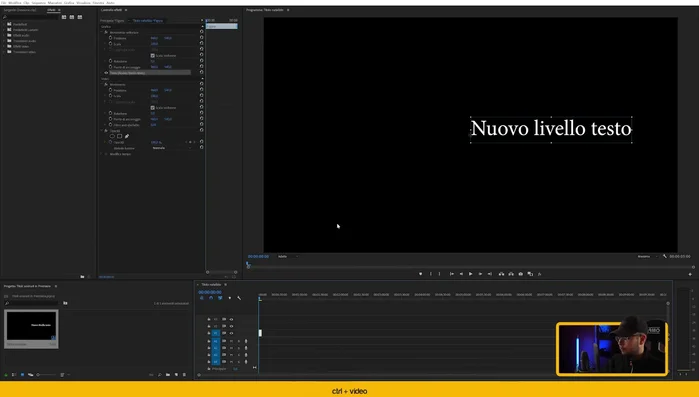Add timeline marker with marker icon
Screen dimensions: 699x397
[x=230, y=298]
